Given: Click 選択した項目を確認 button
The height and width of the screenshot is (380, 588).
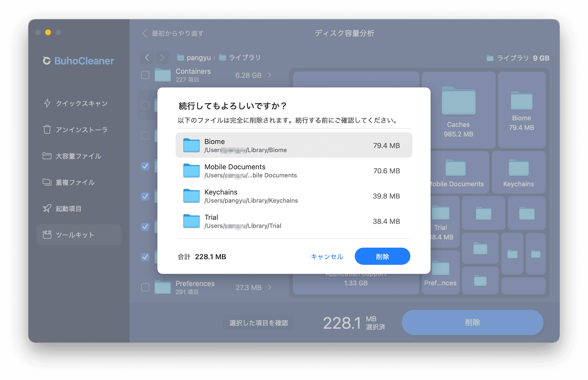Looking at the screenshot, I should tap(259, 323).
